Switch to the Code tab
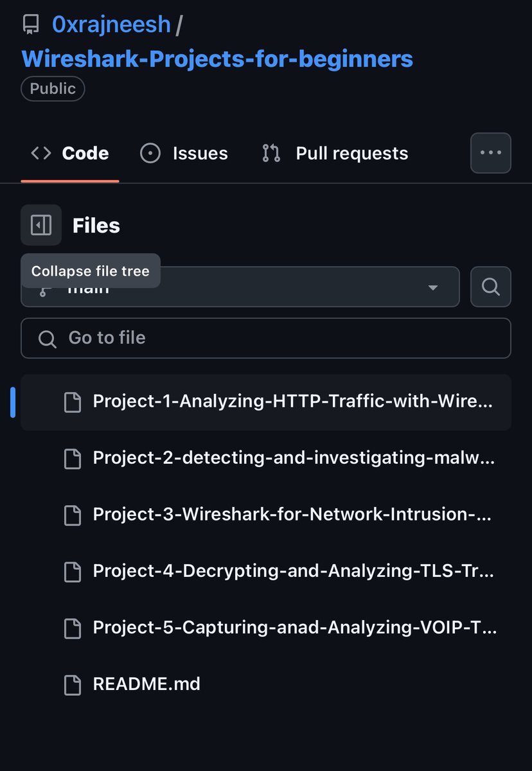The width and height of the screenshot is (532, 771). 70,154
